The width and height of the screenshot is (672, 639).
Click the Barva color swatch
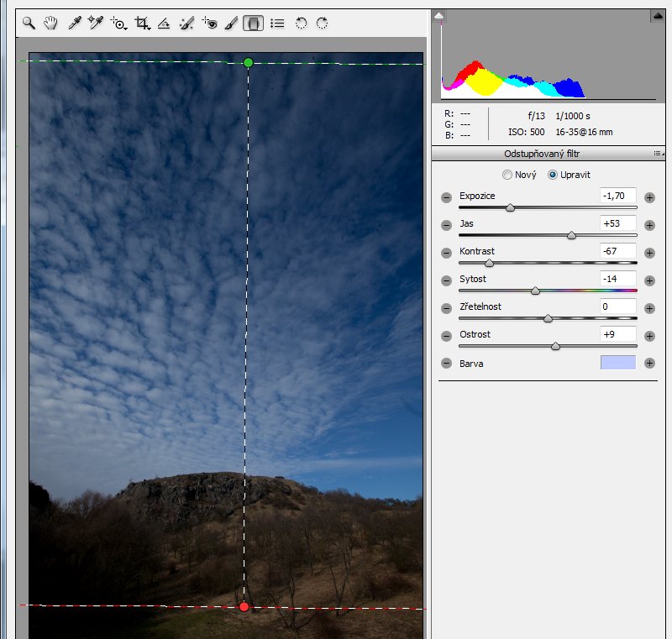[x=617, y=363]
